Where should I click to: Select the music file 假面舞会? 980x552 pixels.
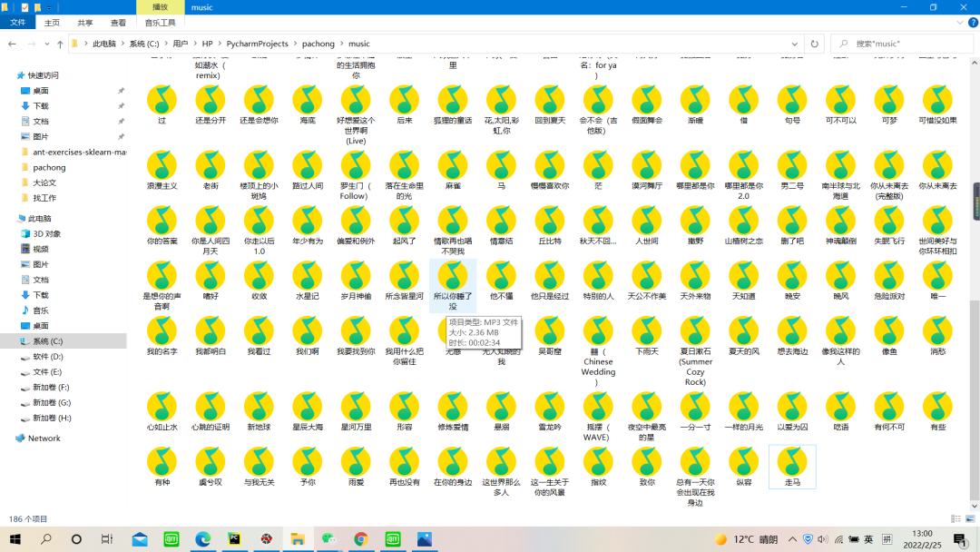647,104
